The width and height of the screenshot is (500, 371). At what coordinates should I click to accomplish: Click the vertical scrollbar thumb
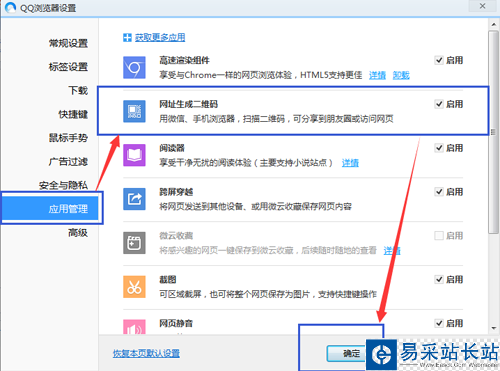[x=493, y=132]
